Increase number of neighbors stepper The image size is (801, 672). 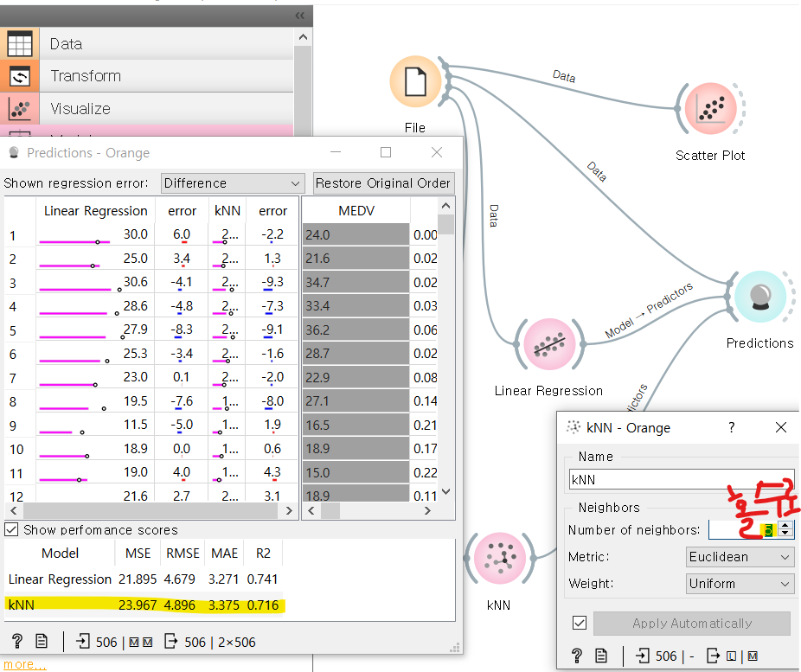(785, 525)
